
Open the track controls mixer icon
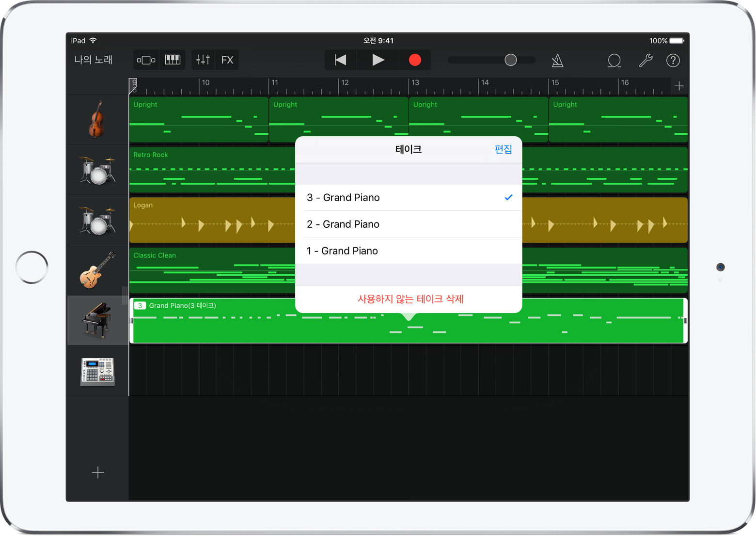(x=203, y=60)
